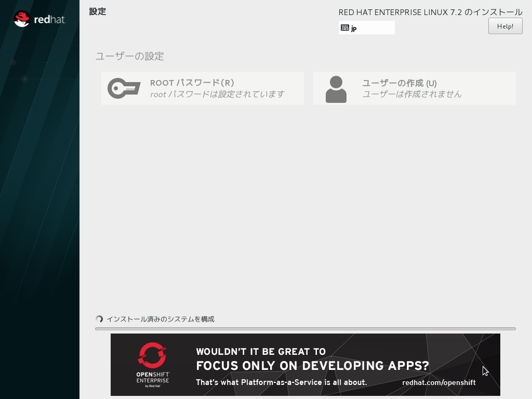This screenshot has height=399, width=532.
Task: Click the installation progress bar
Action: (305, 329)
